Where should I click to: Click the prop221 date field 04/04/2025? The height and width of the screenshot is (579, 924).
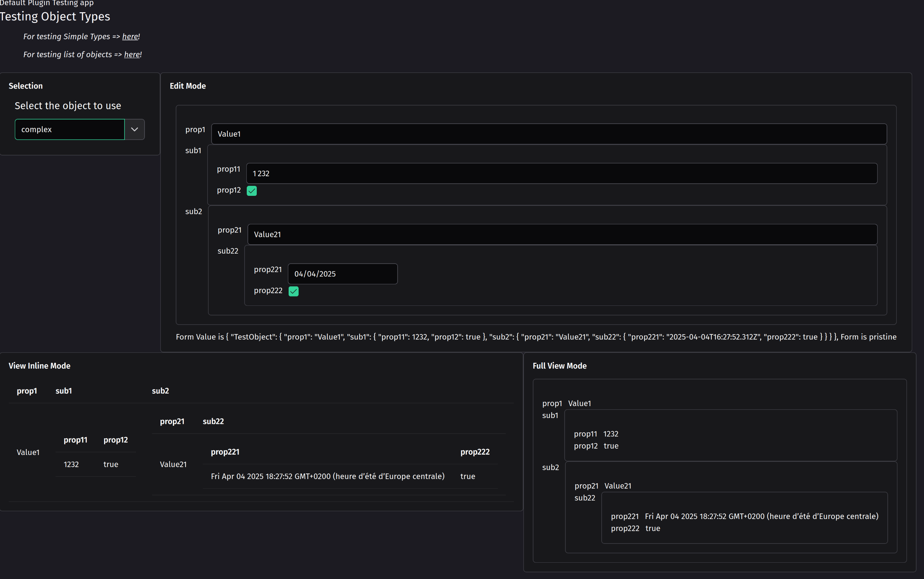342,274
